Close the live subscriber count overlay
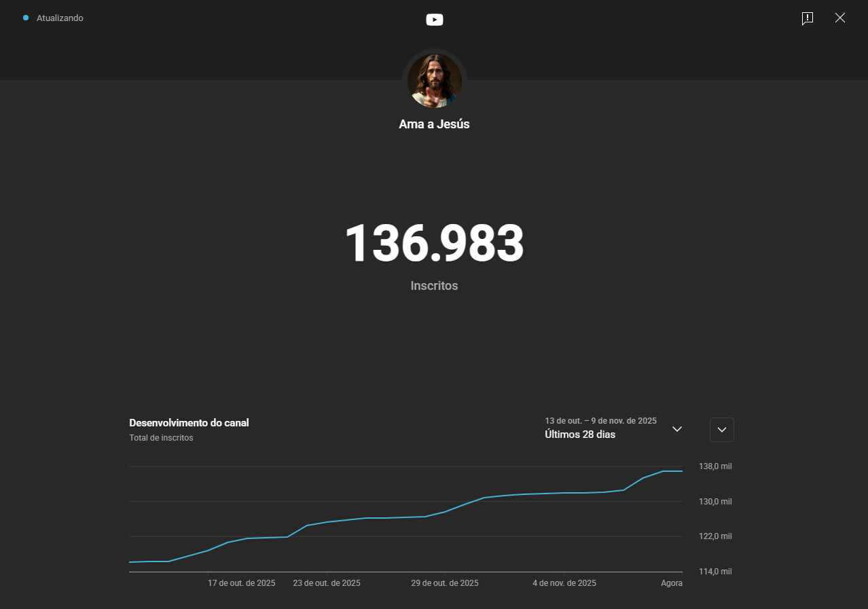The height and width of the screenshot is (609, 868). pyautogui.click(x=839, y=18)
